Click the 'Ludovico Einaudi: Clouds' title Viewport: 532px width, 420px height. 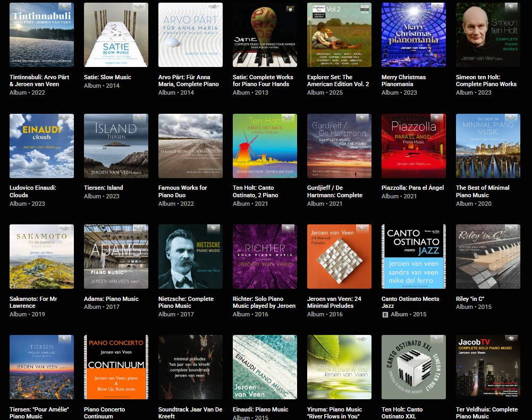pyautogui.click(x=33, y=191)
